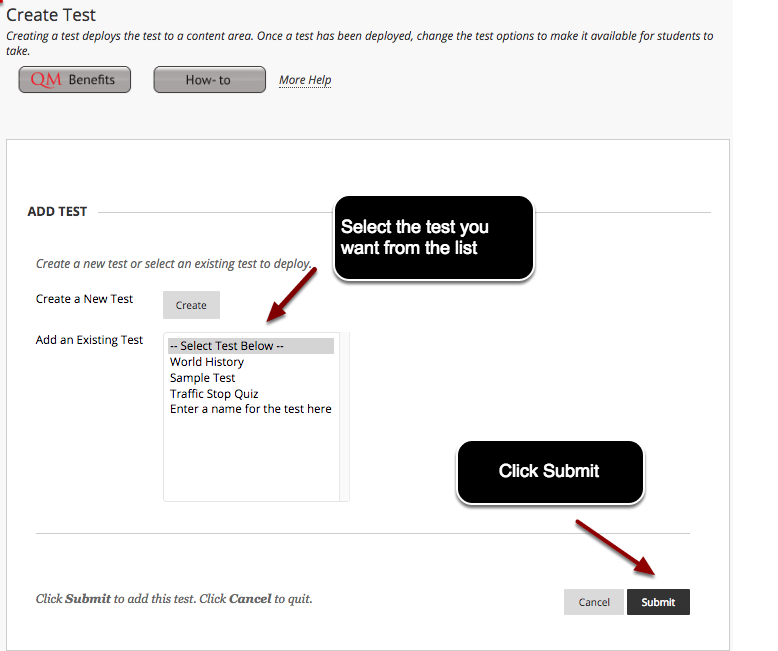Open the More Help link
Viewport: 778px width, 651px height.
pos(305,80)
